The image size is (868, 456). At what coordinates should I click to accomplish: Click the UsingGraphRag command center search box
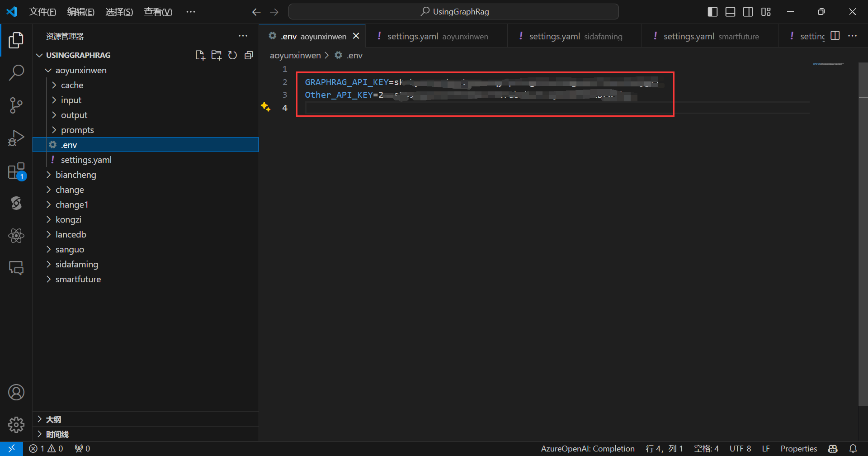click(453, 12)
